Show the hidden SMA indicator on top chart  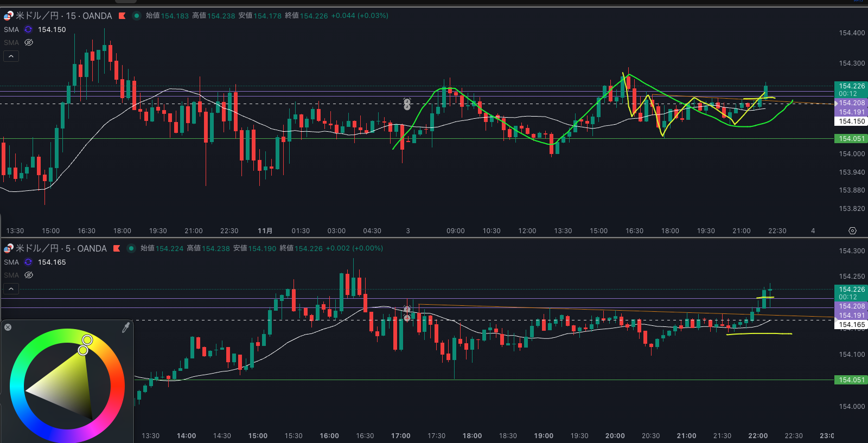(29, 42)
